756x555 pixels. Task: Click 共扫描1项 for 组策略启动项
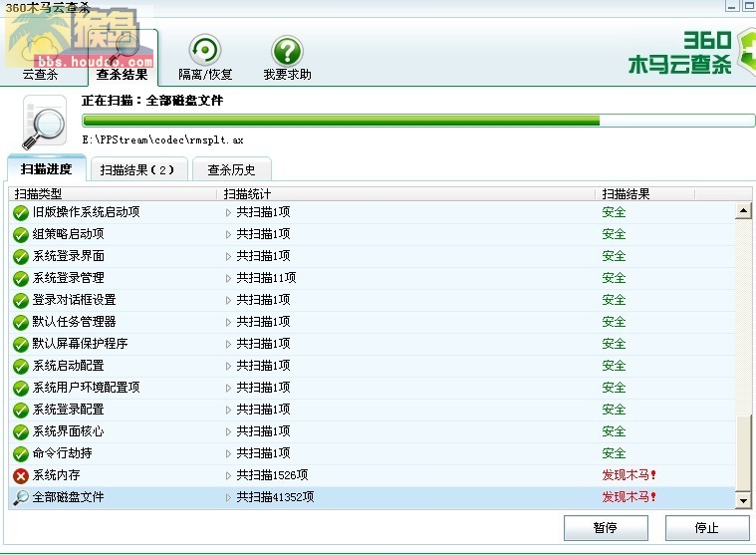pos(263,234)
